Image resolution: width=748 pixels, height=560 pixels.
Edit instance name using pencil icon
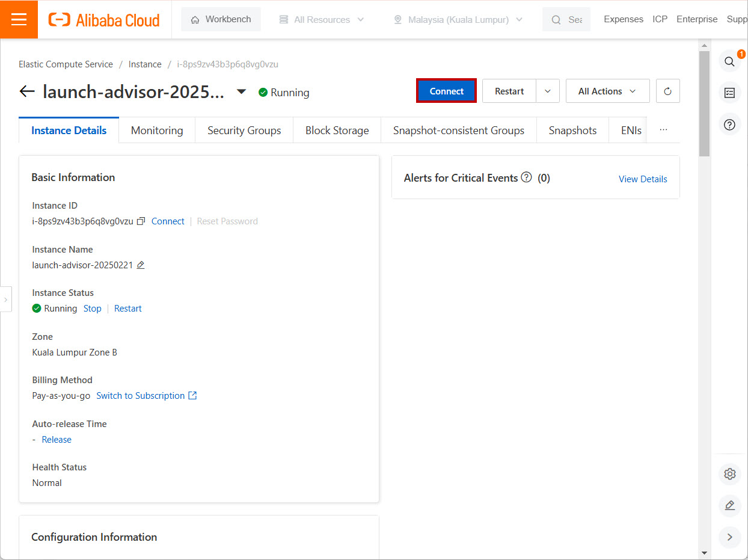[x=141, y=265]
